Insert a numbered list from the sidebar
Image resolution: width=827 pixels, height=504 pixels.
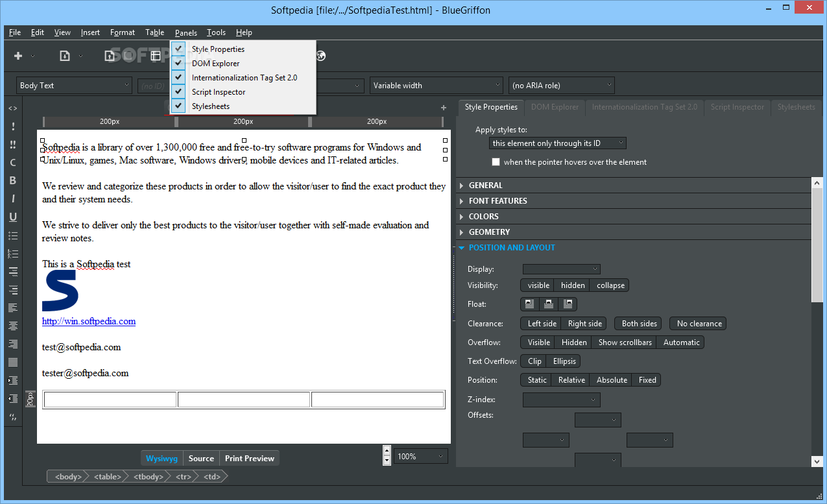[x=13, y=254]
